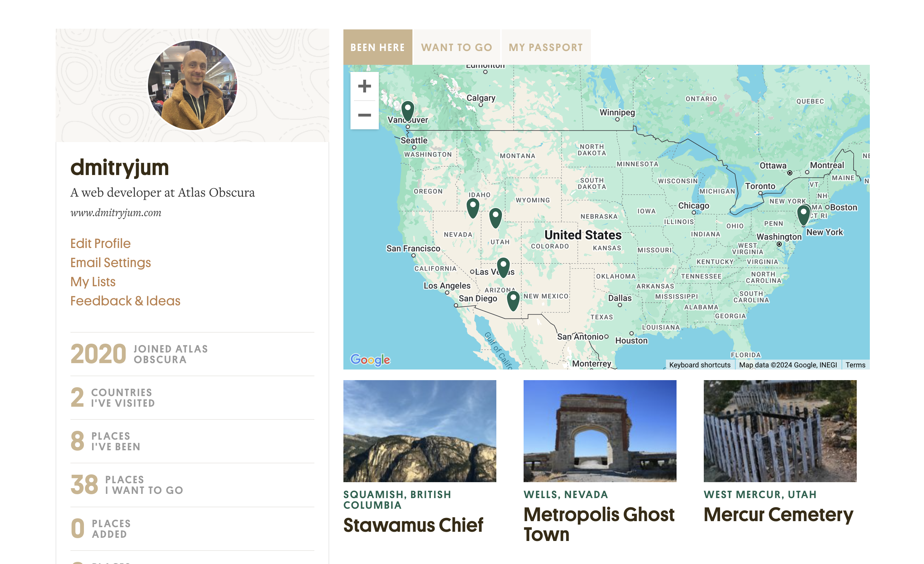Zoom out of the map with minus button
The image size is (924, 564).
(x=364, y=115)
